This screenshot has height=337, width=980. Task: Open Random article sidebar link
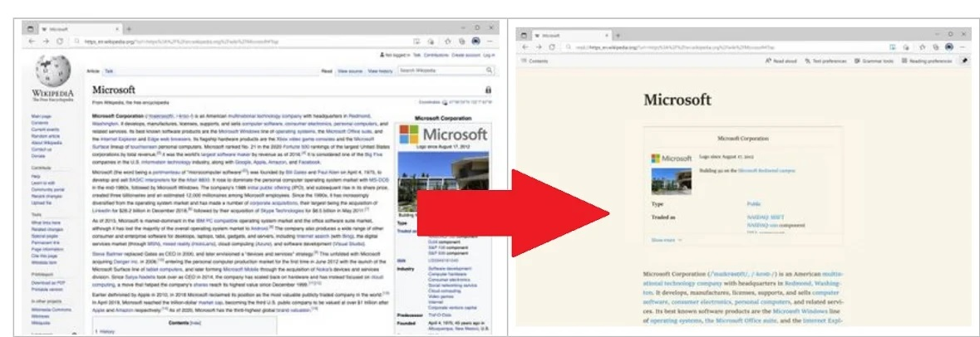click(46, 135)
